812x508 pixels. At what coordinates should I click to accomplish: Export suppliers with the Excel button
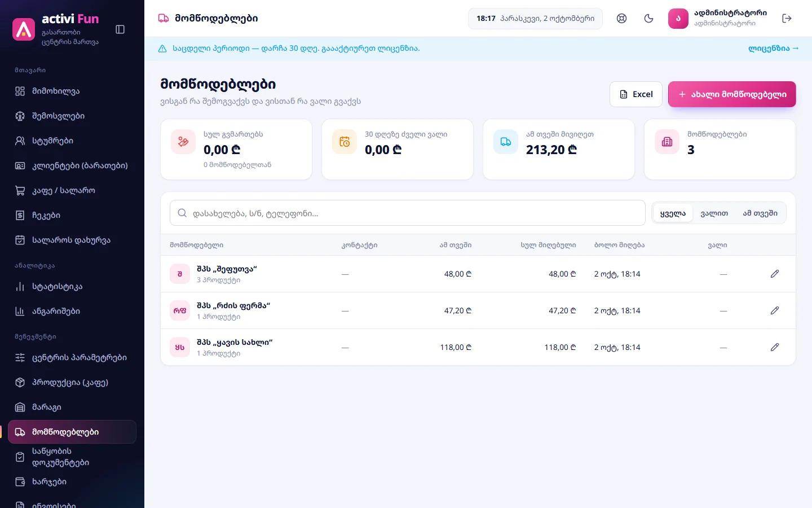point(636,94)
